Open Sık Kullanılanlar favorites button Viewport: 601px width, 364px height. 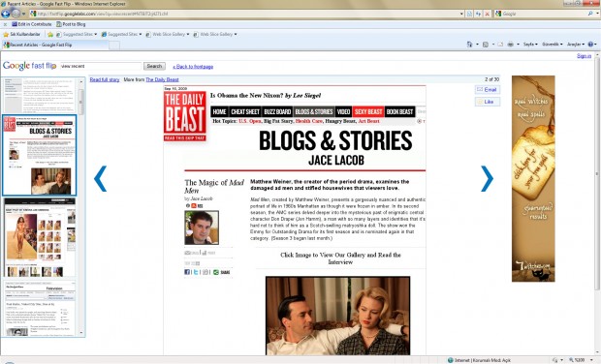[x=21, y=34]
